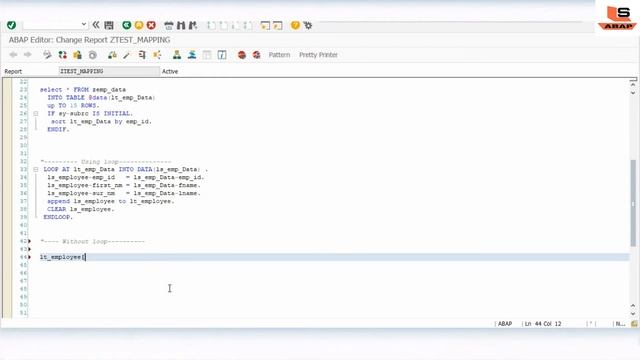Open Customize Local Layout gear icon
This screenshot has width=640, height=360.
(x=308, y=25)
